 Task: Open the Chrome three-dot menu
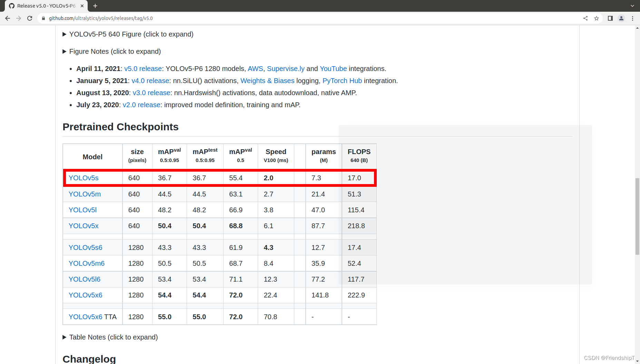coord(632,18)
